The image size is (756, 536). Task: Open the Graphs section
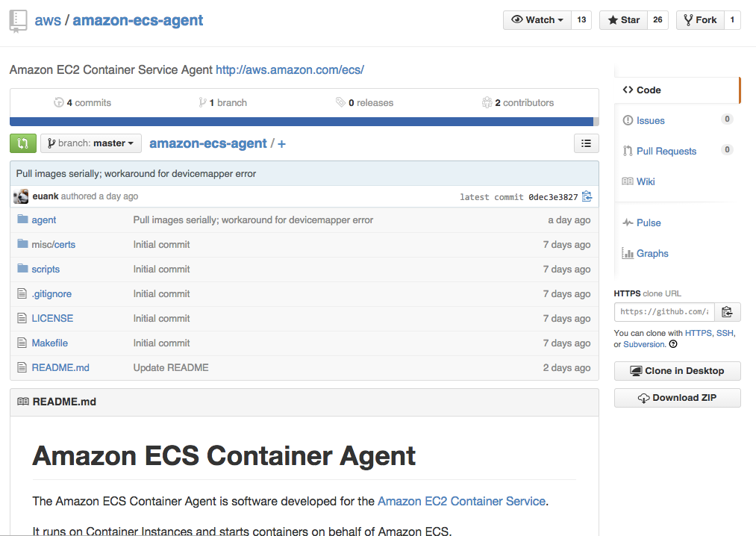click(651, 253)
